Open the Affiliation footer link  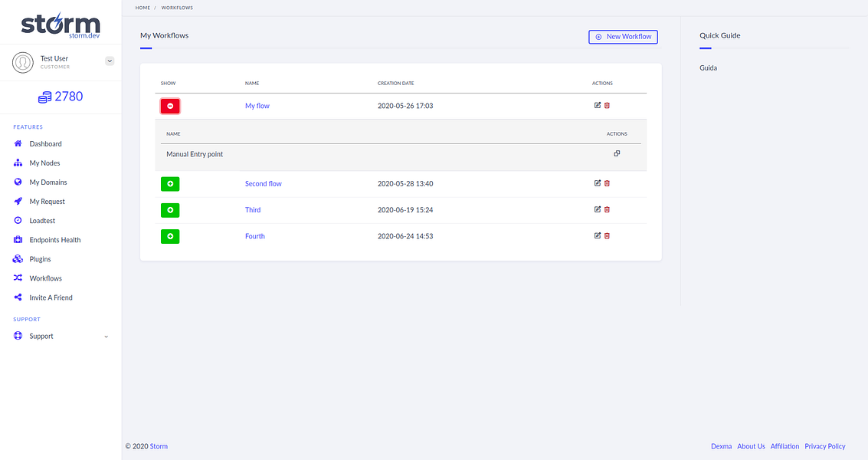[785, 446]
